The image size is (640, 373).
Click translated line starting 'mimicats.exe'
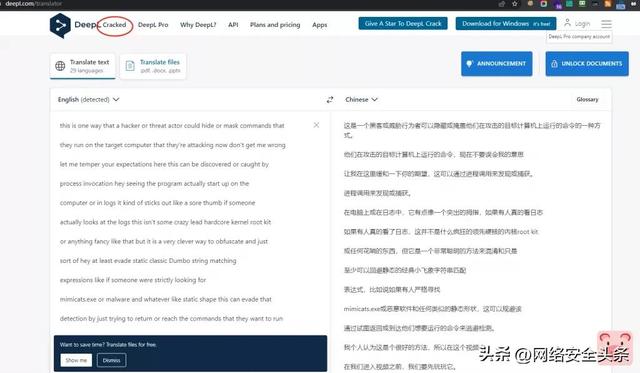coord(433,309)
